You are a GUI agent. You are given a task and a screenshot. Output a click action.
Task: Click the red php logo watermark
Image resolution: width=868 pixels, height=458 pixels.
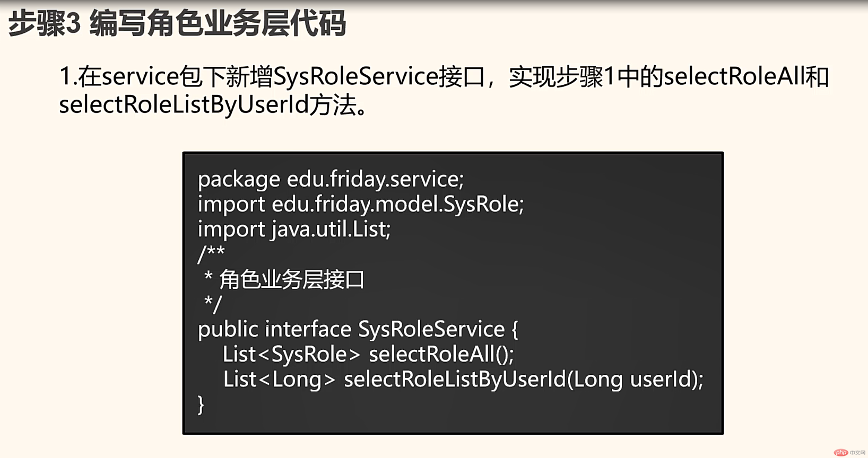click(x=841, y=453)
